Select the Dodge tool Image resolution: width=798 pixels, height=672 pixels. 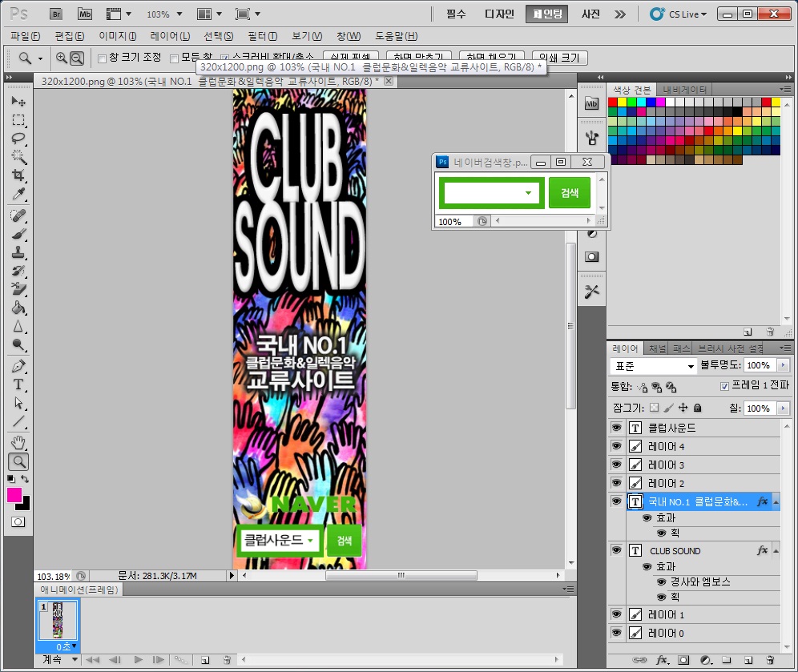(18, 345)
